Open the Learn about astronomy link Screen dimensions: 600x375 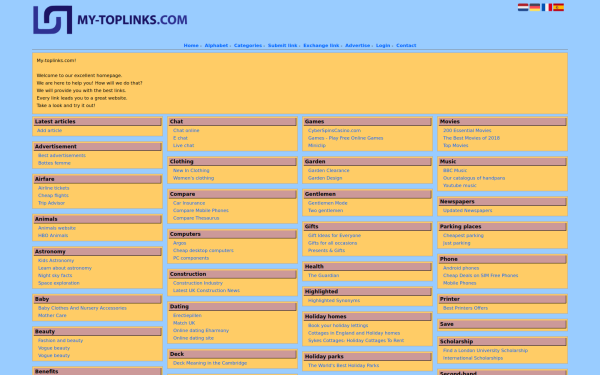tap(65, 268)
